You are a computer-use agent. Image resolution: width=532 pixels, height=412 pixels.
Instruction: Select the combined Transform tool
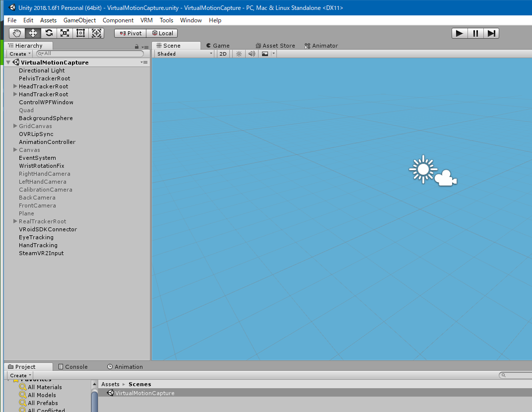pos(96,33)
